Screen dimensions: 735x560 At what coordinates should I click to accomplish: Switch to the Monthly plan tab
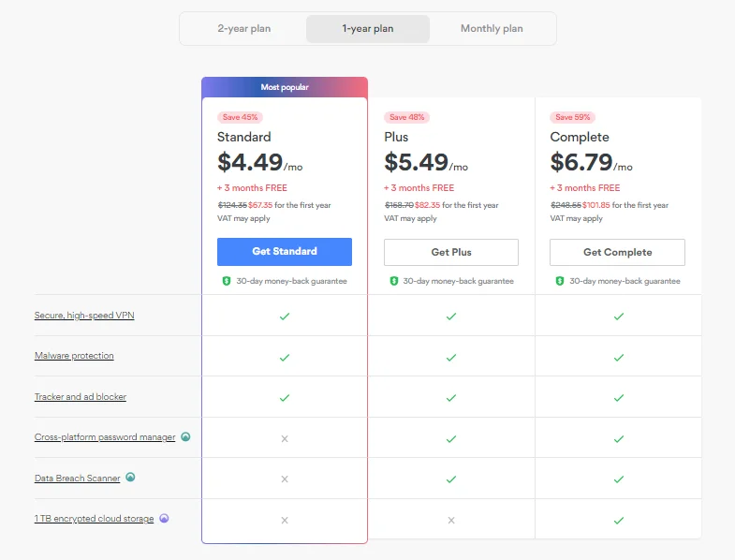click(x=492, y=29)
